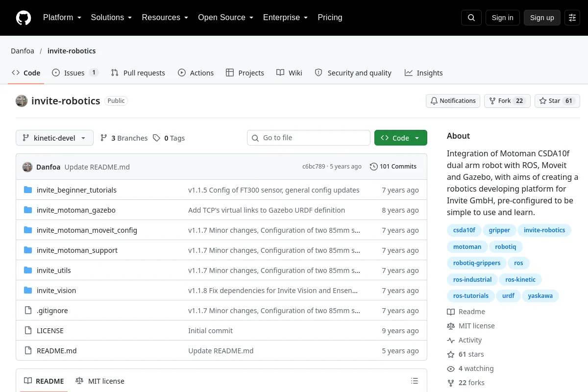This screenshot has width=588, height=392.
Task: Click Danfoa's avatar in latest commit row
Action: point(27,167)
